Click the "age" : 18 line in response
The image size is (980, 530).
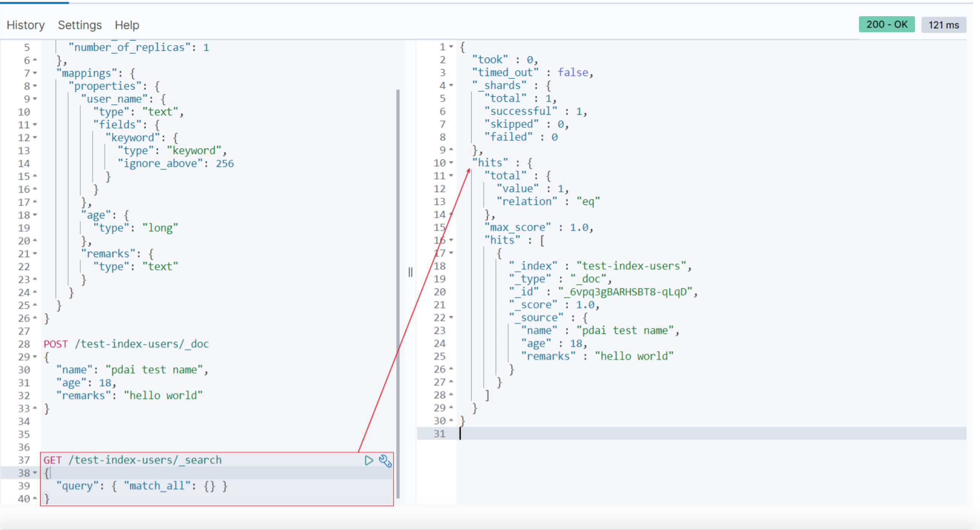click(554, 343)
